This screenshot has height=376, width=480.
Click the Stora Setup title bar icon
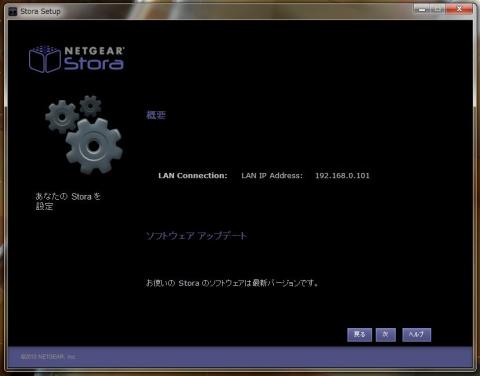point(13,12)
